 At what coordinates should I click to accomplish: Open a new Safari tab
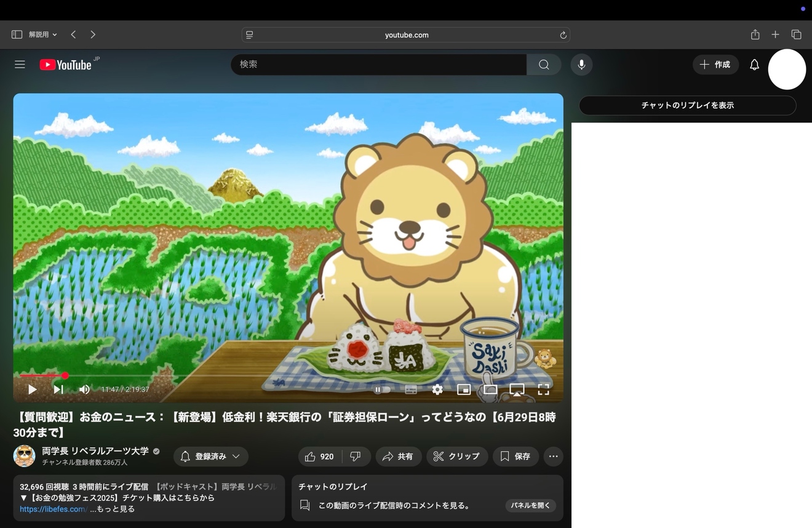coord(775,35)
